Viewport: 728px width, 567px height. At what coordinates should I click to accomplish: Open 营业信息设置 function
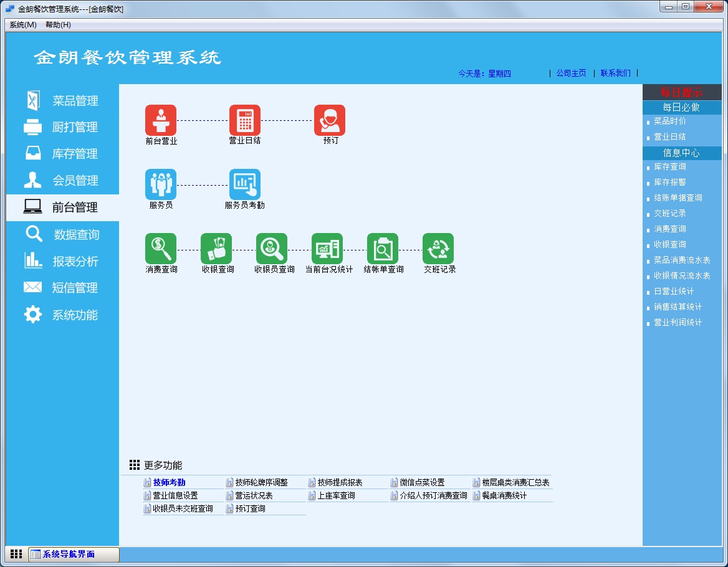point(175,495)
